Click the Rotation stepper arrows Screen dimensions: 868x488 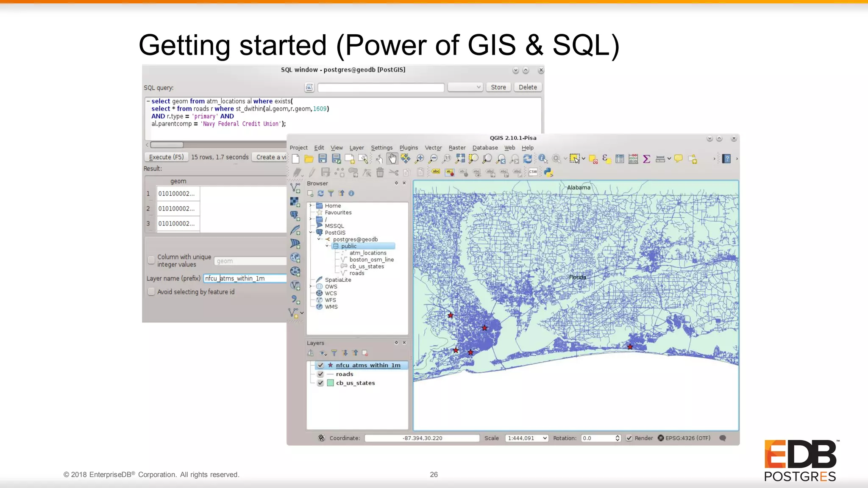[x=618, y=438]
